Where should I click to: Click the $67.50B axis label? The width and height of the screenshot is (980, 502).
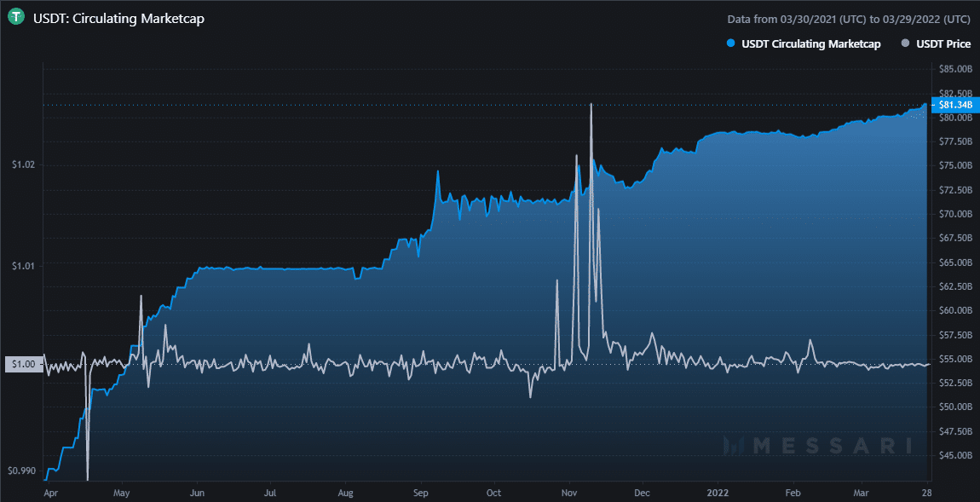tap(955, 238)
